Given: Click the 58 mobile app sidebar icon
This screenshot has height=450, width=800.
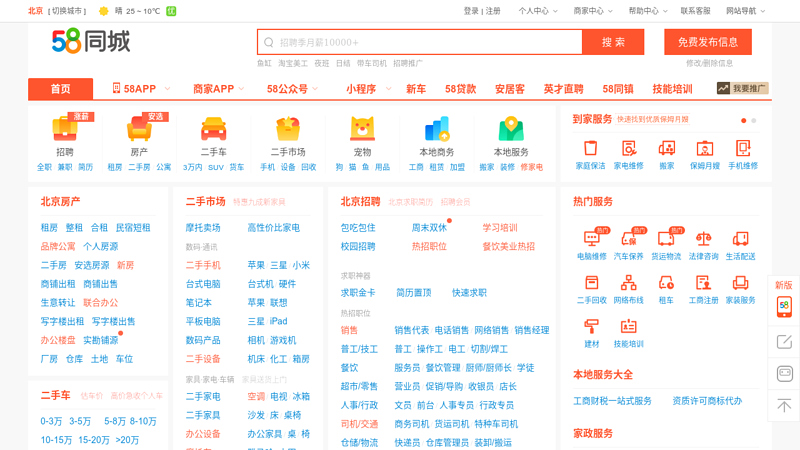Looking at the screenshot, I should tap(784, 306).
